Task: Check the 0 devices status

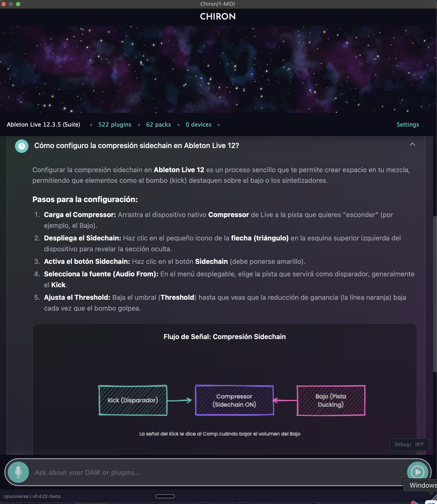Action: (198, 124)
